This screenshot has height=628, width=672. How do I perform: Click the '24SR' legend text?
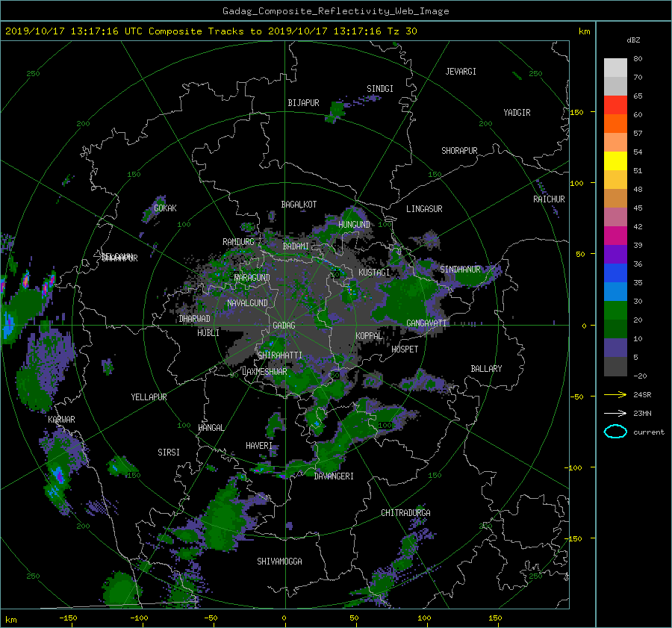642,394
